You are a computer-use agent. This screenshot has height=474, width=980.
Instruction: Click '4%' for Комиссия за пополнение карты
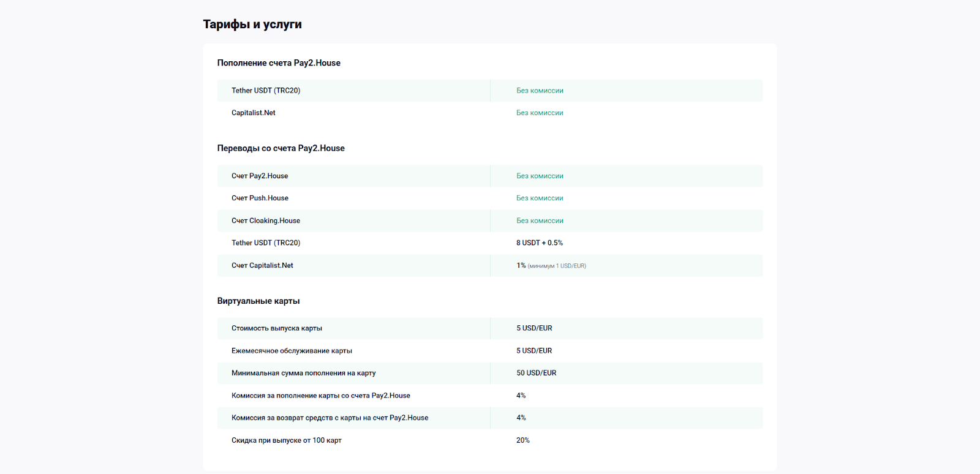click(521, 396)
